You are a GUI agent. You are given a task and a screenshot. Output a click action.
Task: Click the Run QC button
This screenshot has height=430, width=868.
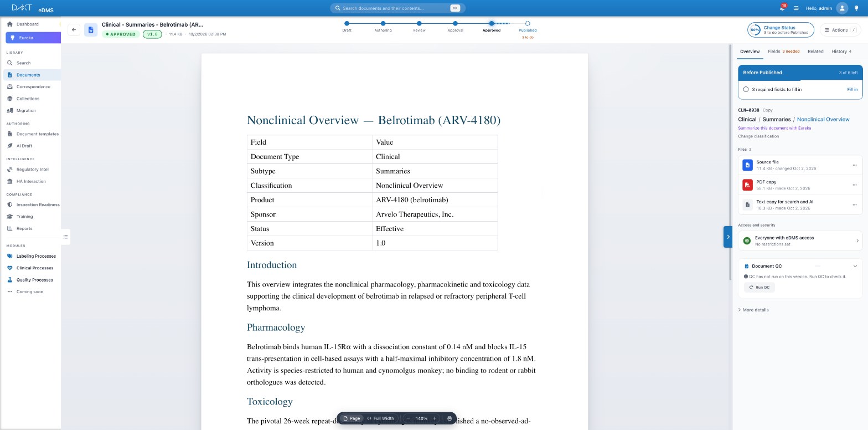(x=759, y=287)
